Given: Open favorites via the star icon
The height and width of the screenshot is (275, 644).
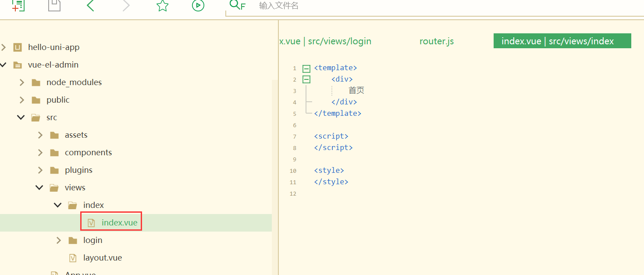Looking at the screenshot, I should (x=162, y=6).
